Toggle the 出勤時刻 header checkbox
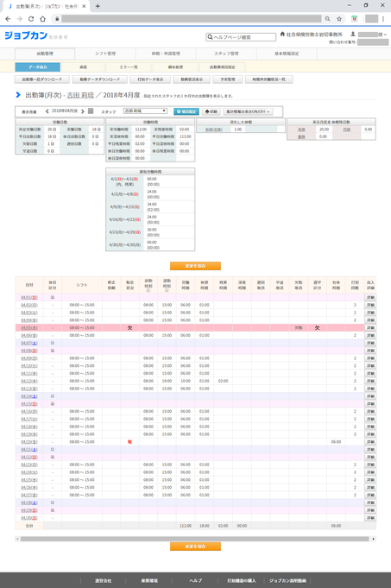This screenshot has height=588, width=391. click(148, 290)
